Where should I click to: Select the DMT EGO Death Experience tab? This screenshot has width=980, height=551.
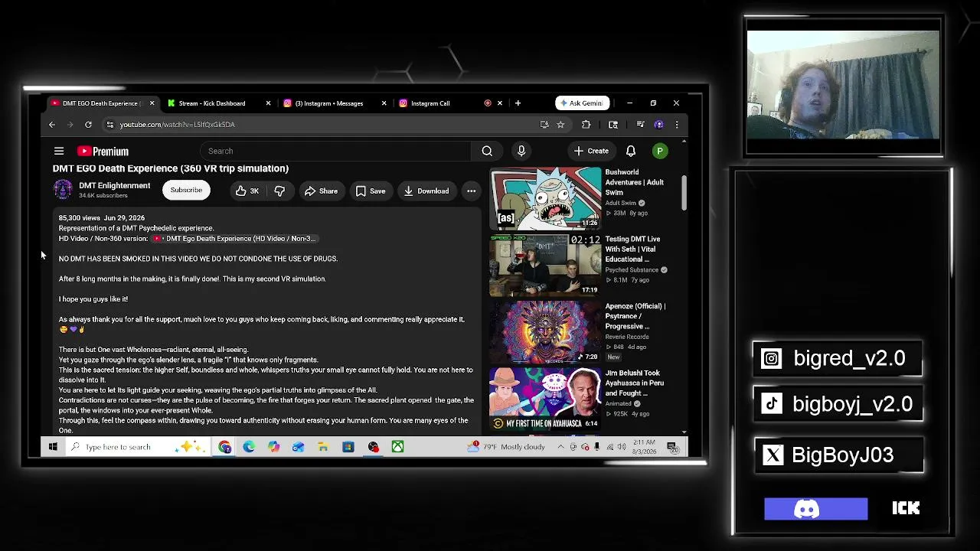[102, 103]
